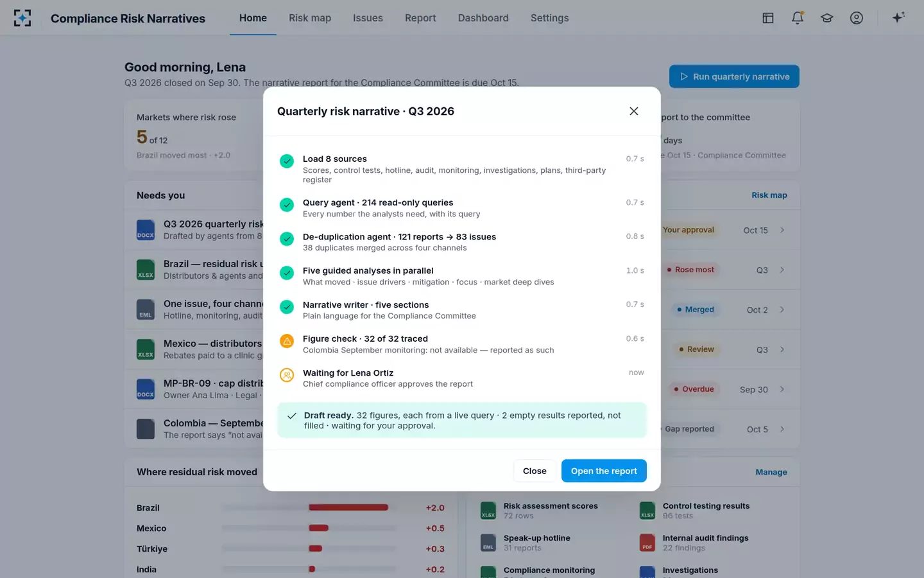Open the layout panel icon in header

(767, 18)
